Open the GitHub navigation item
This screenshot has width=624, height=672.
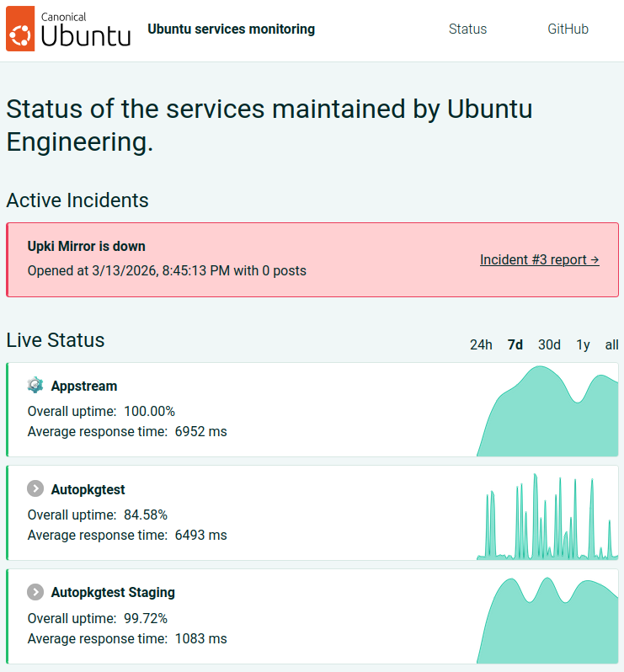point(568,29)
